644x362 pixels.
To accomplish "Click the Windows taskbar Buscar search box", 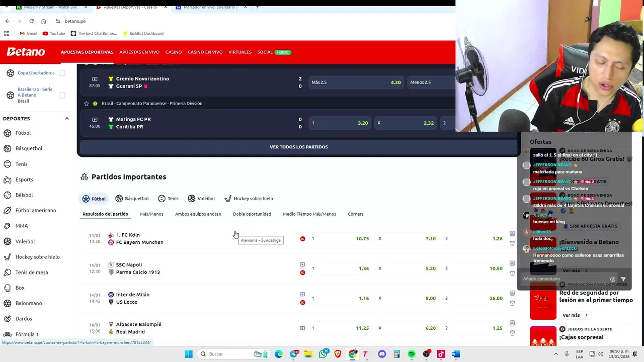I will 234,354.
